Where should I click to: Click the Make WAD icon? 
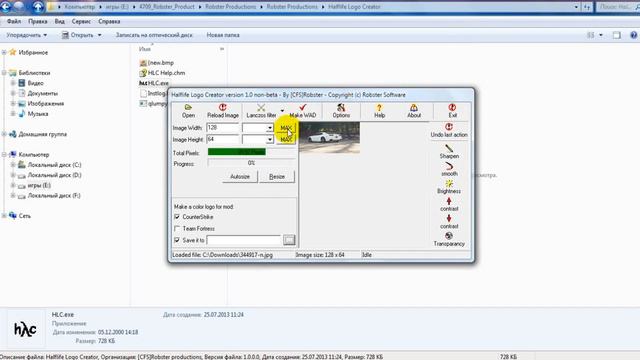(303, 111)
